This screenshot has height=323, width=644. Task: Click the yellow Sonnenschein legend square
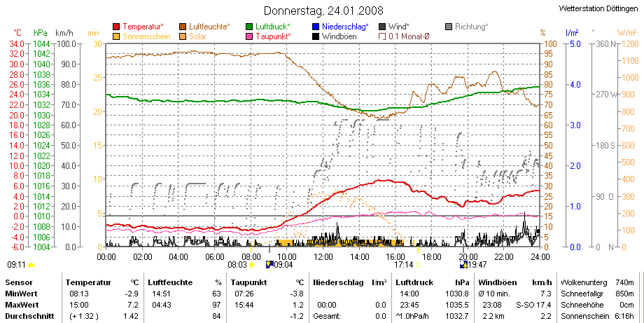116,36
